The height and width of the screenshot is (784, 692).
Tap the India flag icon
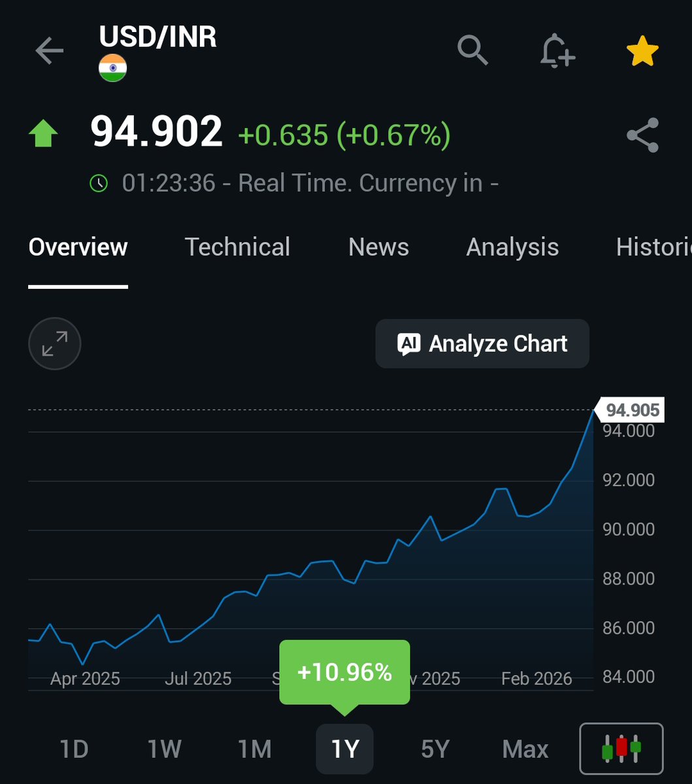(112, 69)
